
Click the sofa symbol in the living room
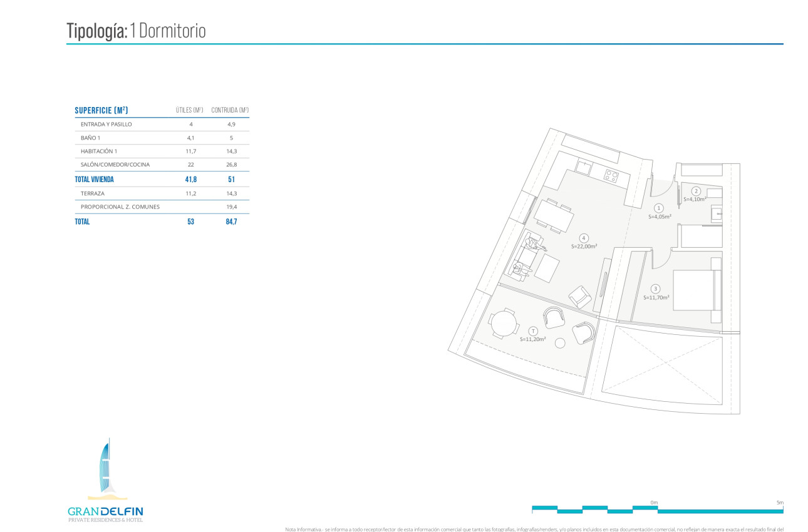click(524, 257)
